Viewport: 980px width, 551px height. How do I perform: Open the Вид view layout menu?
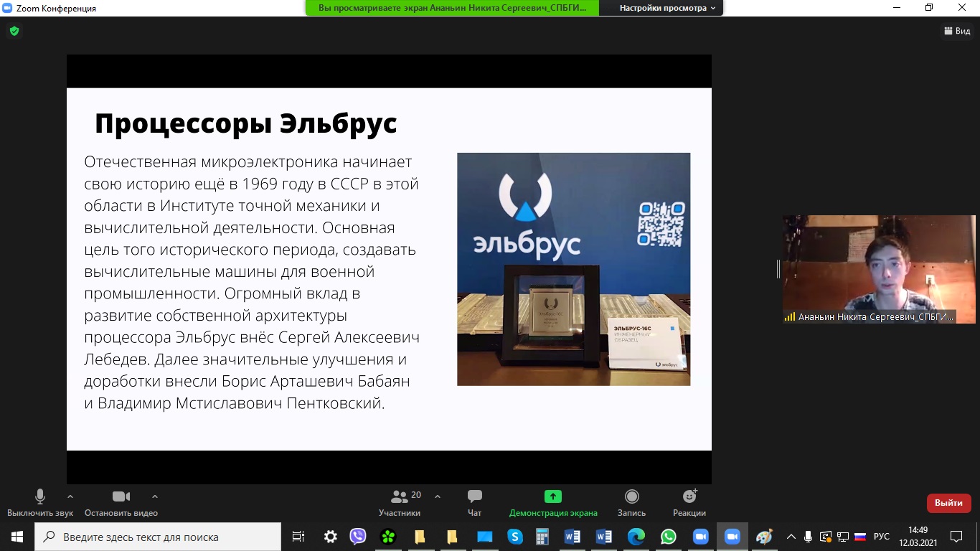[x=956, y=31]
